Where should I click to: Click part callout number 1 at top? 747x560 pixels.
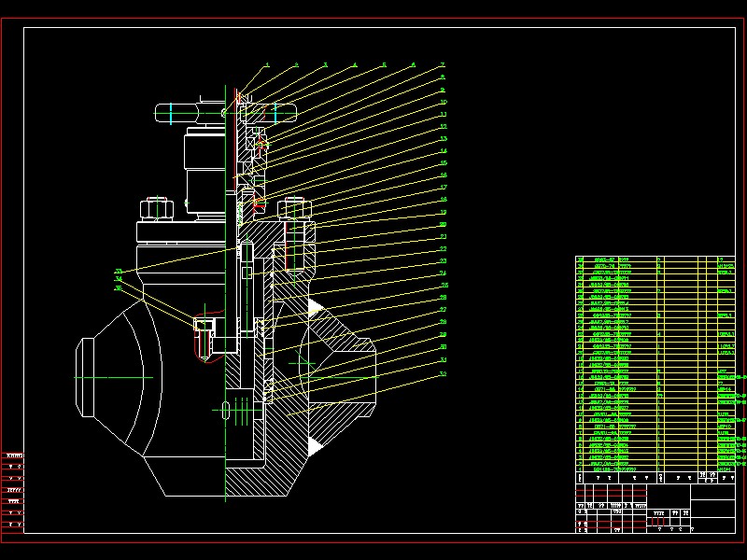pyautogui.click(x=267, y=65)
